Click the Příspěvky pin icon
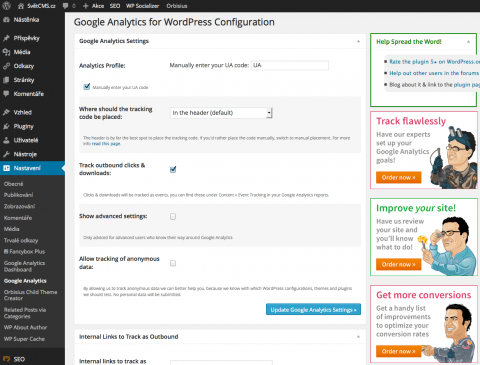This screenshot has width=480, height=365. tap(6, 38)
